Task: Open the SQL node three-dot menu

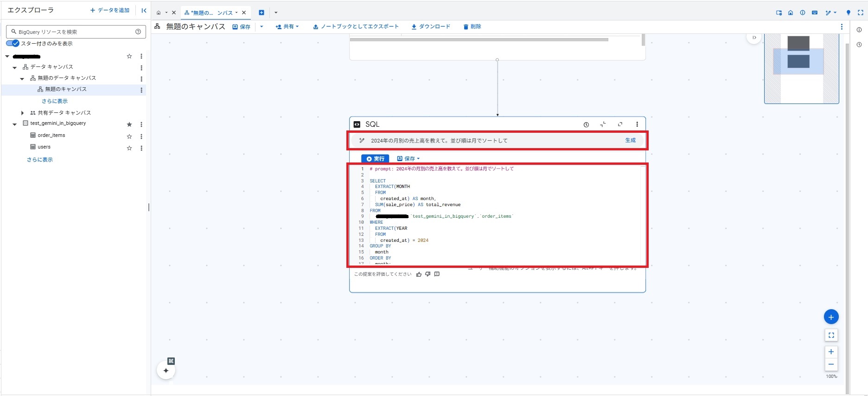Action: point(637,124)
